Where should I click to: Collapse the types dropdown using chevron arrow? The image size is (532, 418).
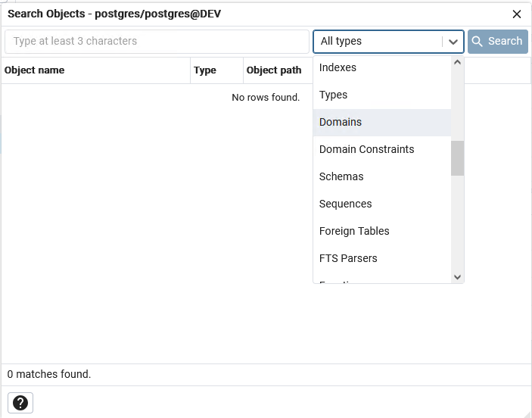[x=453, y=42]
